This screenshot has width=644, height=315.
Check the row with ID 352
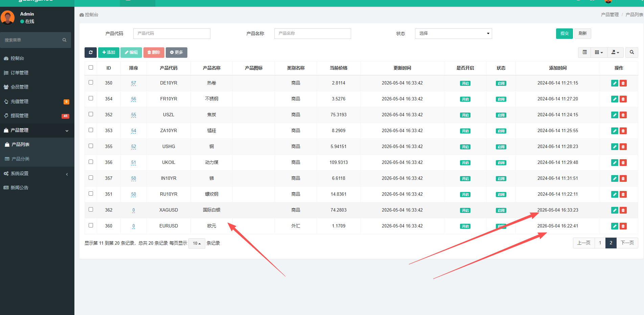point(91,114)
